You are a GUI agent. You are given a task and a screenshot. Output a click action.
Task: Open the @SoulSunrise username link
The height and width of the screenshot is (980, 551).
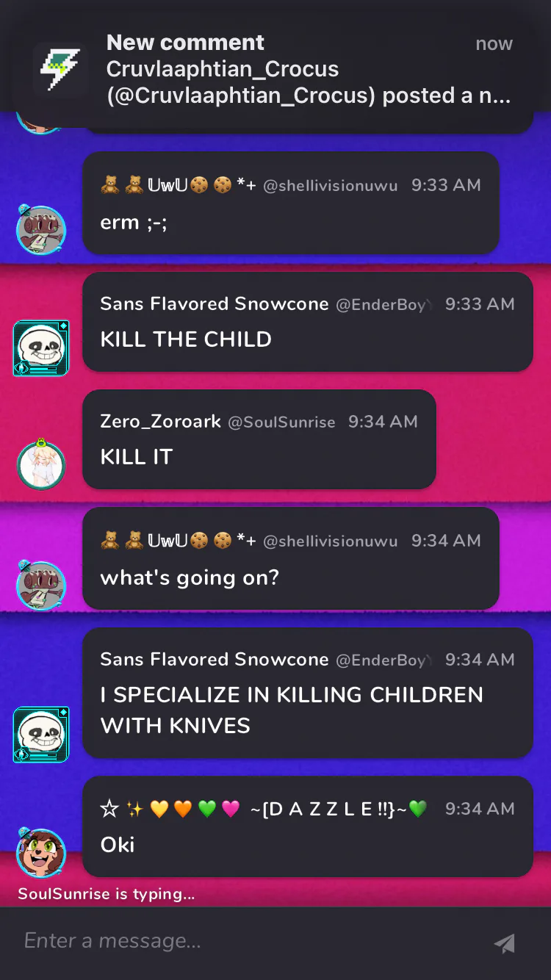[281, 422]
